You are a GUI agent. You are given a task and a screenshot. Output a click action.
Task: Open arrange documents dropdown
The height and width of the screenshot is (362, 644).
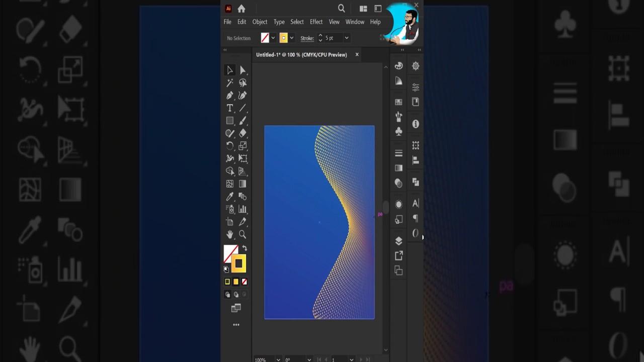click(363, 9)
